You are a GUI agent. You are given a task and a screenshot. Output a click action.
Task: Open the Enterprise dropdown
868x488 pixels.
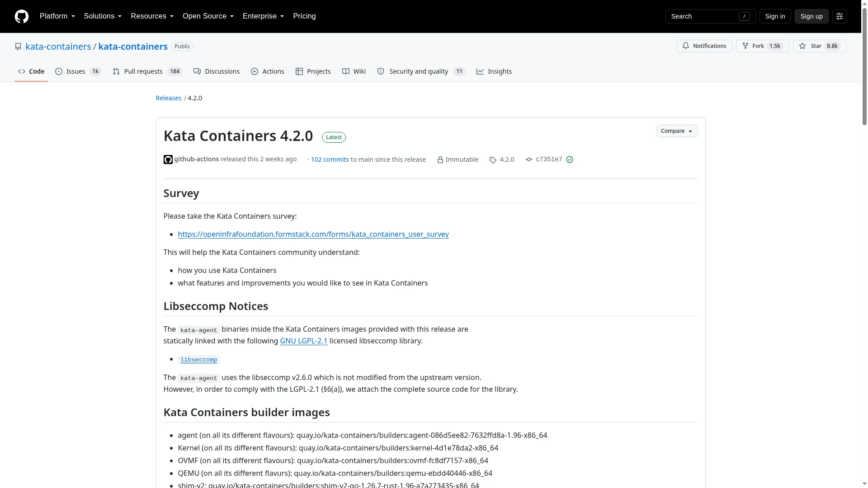coord(264,16)
